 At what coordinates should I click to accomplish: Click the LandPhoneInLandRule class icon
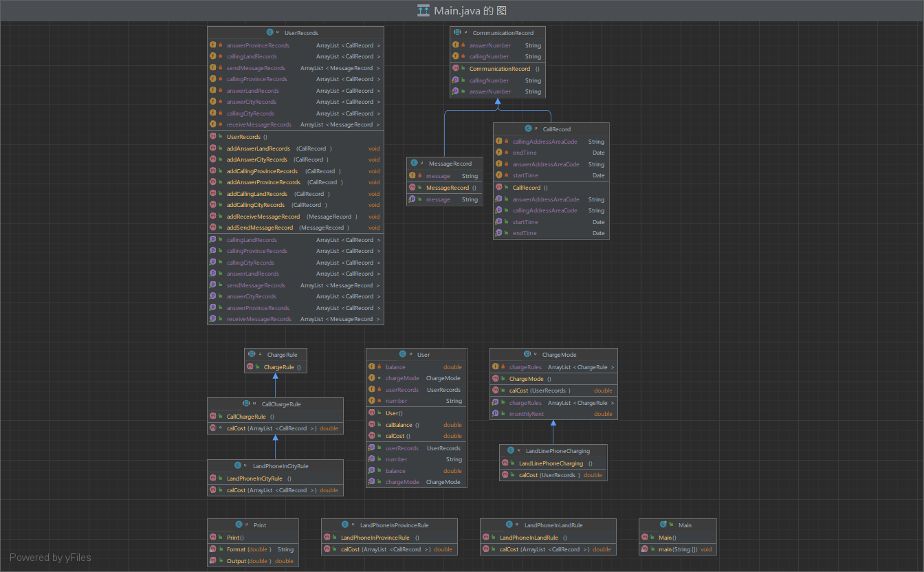[x=509, y=525]
